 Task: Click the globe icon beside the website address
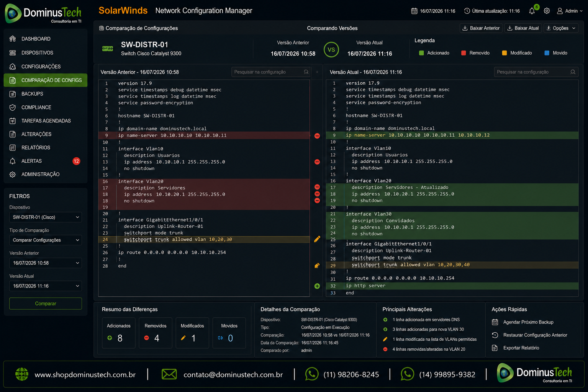(22, 374)
